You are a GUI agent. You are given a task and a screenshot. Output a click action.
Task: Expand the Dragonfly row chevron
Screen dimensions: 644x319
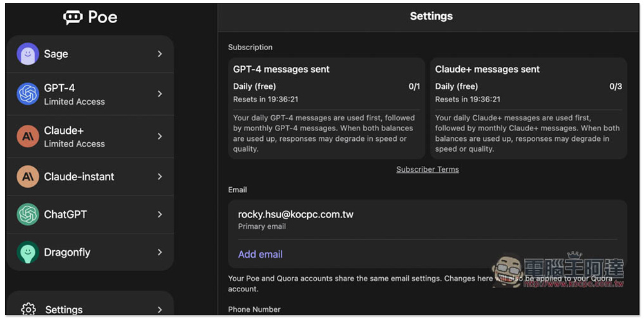(x=160, y=252)
